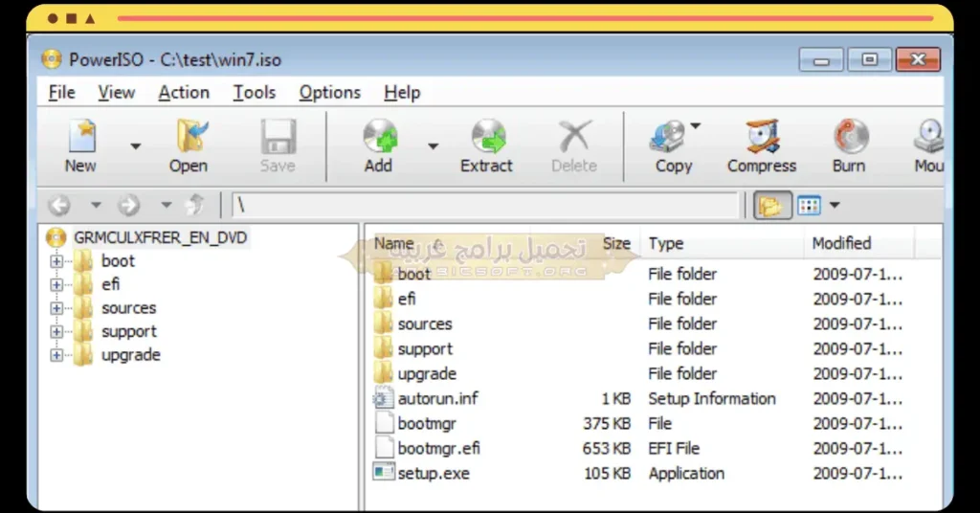Click the New image toolbar icon
The image size is (980, 513).
pos(81,136)
